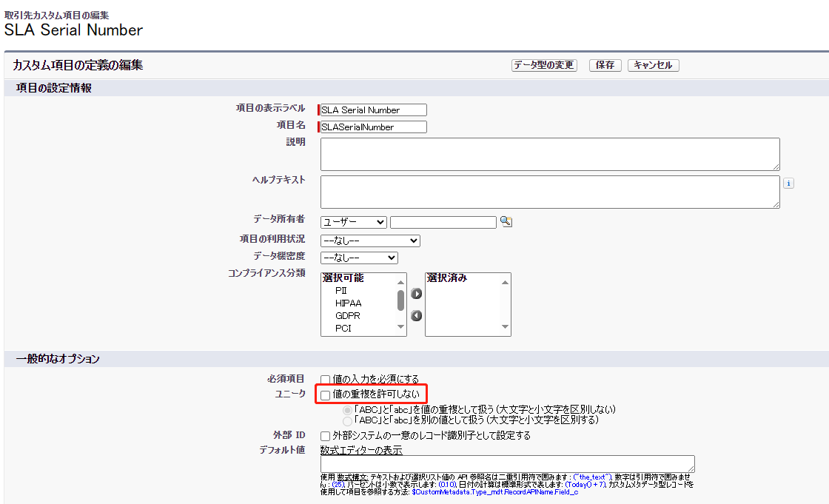Screen dimensions: 829x504
Task: Click the data owner lookup magnifier icon
Action: click(x=506, y=222)
